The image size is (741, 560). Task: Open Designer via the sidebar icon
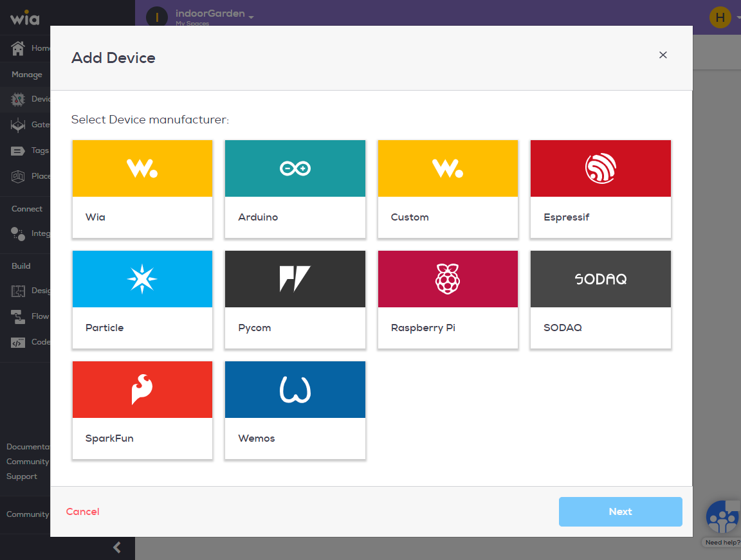[18, 291]
